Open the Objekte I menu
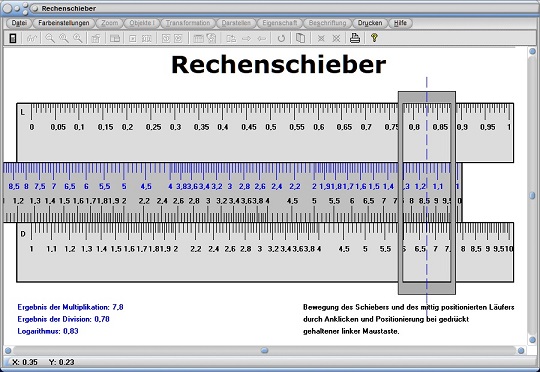 coord(142,23)
